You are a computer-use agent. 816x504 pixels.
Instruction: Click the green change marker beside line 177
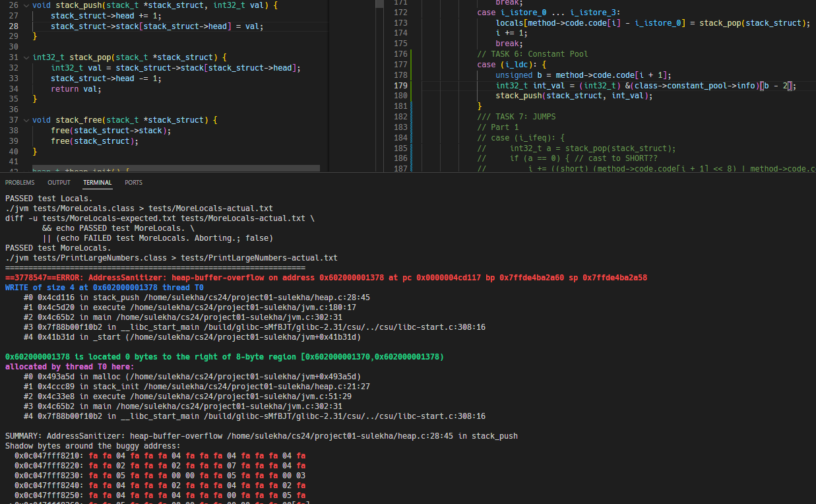[411, 65]
